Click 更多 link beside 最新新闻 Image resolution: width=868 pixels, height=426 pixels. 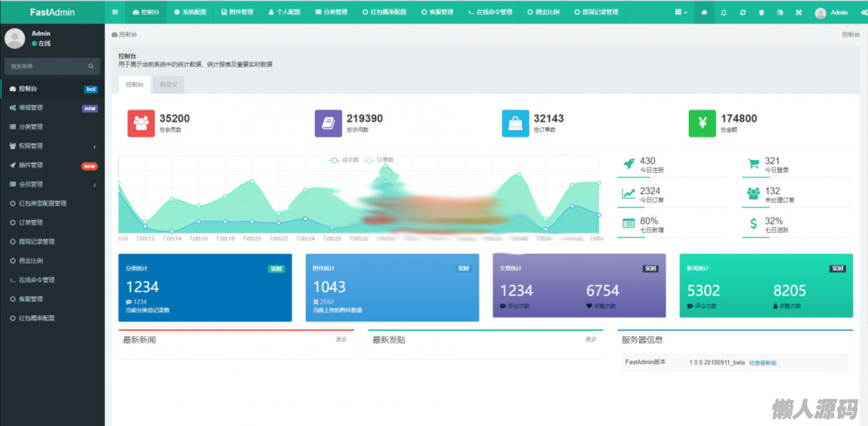[x=341, y=339]
